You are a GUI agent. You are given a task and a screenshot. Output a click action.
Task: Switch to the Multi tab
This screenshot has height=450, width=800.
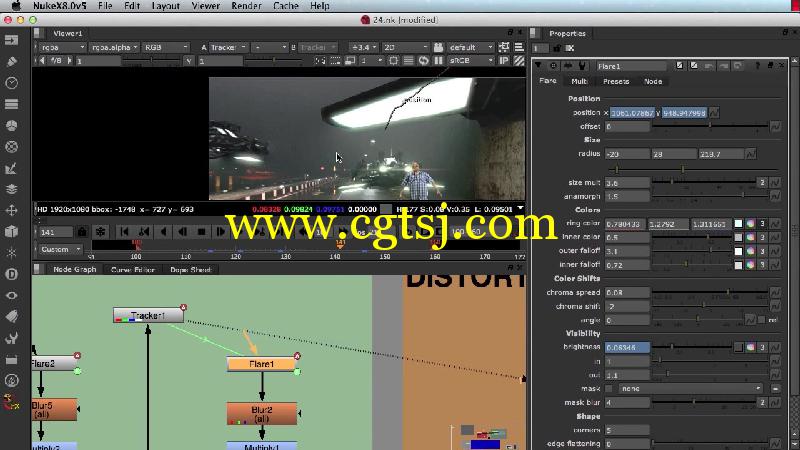pyautogui.click(x=579, y=82)
